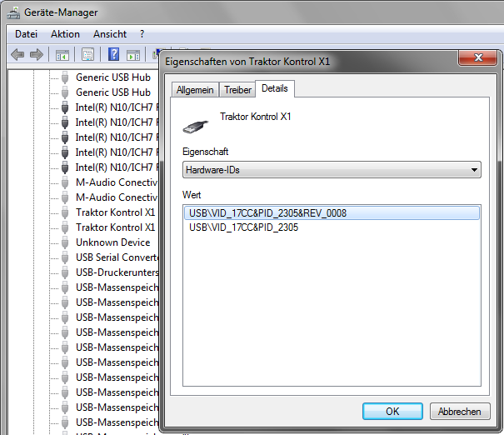The height and width of the screenshot is (435, 504).
Task: Open the Aktion menu
Action: click(65, 34)
